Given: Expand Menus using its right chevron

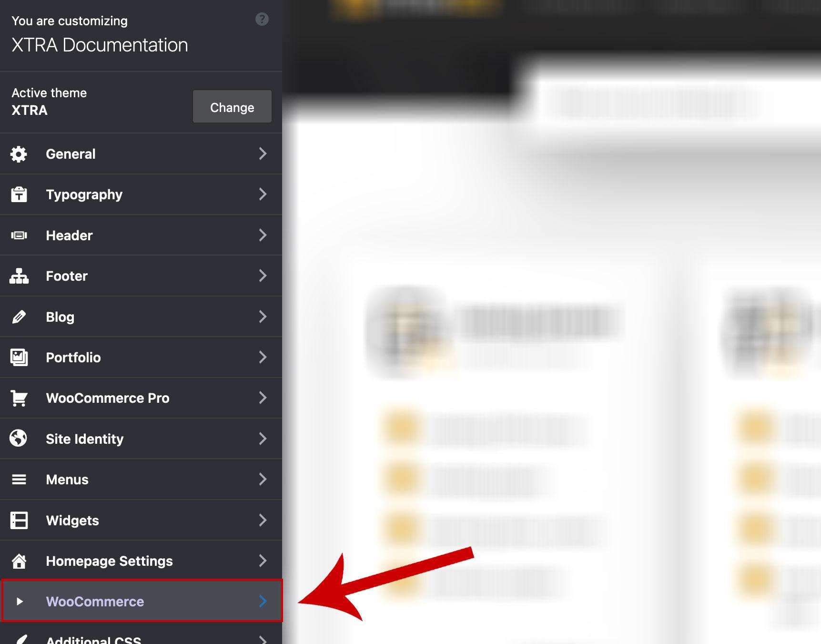Looking at the screenshot, I should click(x=263, y=479).
